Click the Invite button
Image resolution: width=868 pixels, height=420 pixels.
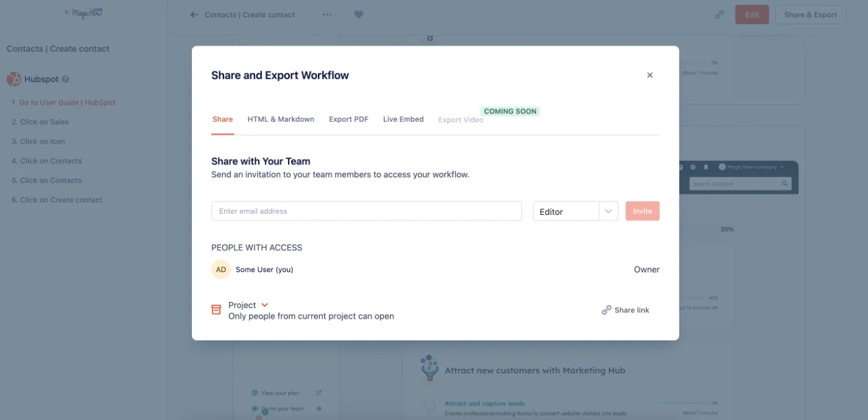click(642, 211)
